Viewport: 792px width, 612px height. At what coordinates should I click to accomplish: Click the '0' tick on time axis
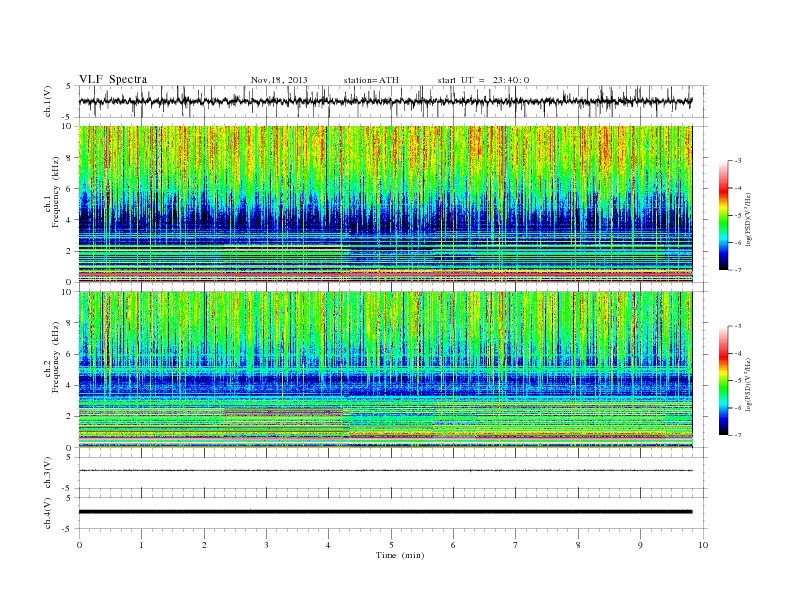pos(79,545)
